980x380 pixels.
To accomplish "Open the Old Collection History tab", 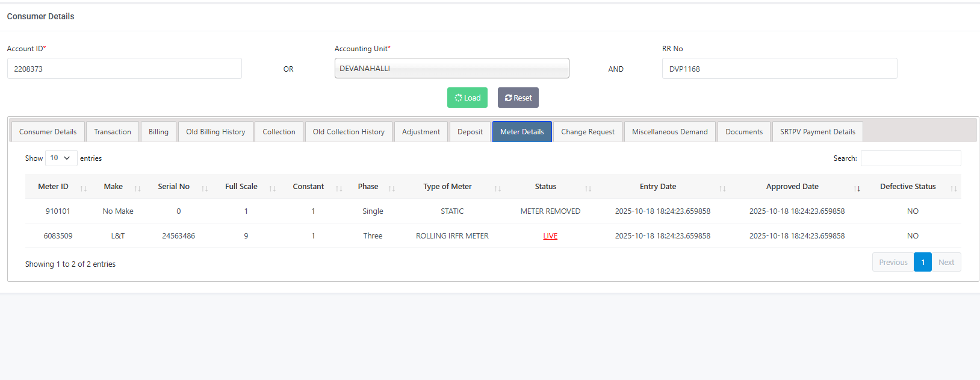I will click(x=349, y=132).
